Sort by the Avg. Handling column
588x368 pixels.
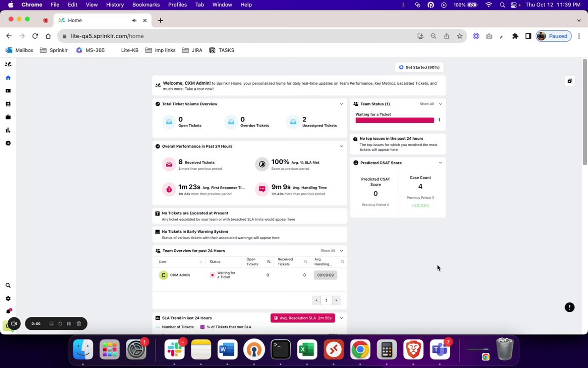[x=342, y=262]
